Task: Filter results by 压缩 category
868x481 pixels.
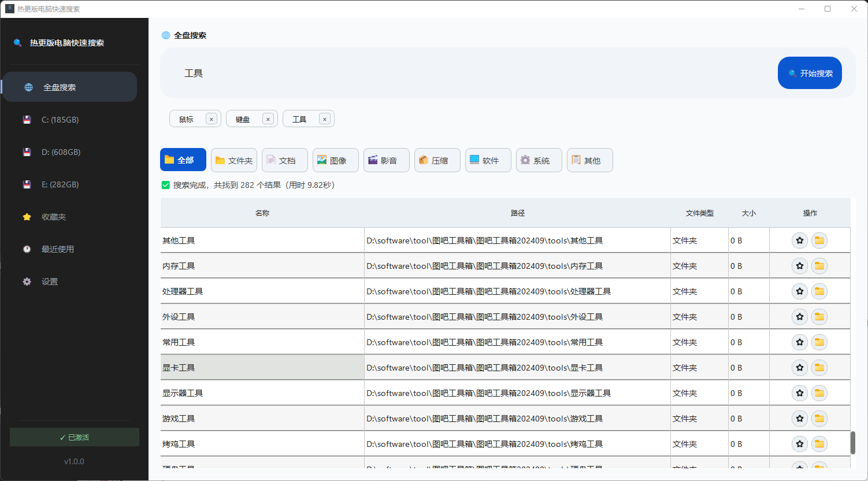Action: [x=437, y=160]
